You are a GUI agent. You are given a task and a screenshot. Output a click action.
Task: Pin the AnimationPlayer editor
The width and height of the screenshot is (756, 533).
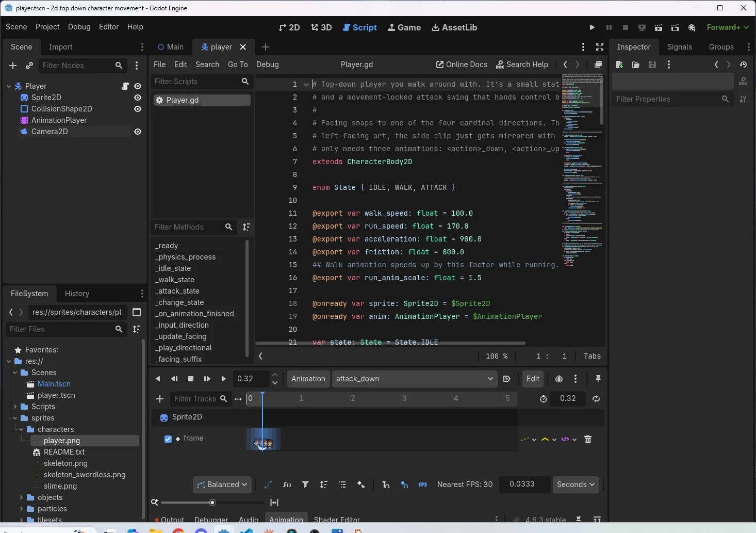(598, 379)
